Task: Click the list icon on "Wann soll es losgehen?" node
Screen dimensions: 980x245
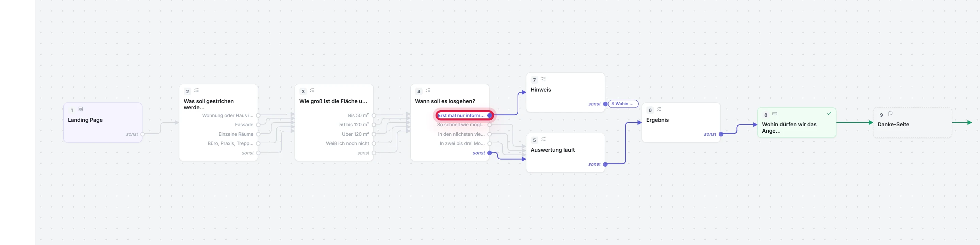Action: pos(428,91)
